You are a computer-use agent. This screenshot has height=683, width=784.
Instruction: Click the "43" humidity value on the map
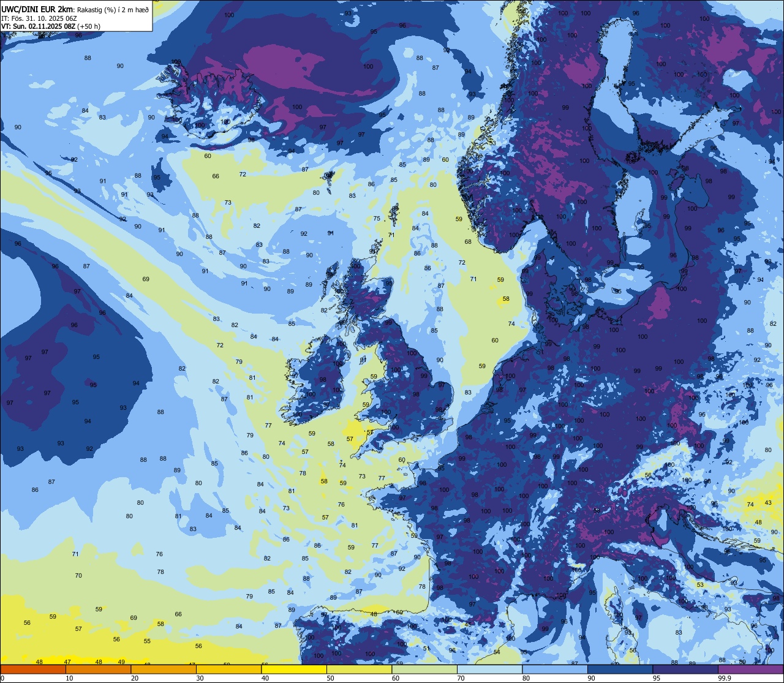[769, 503]
